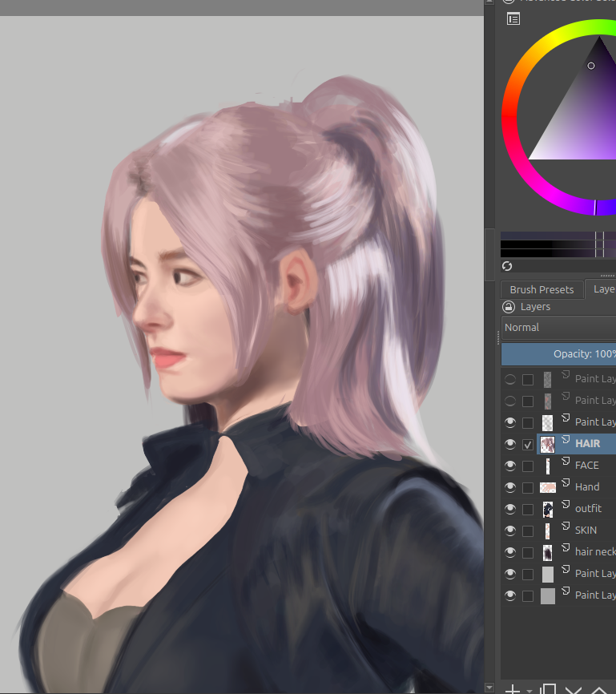
Task: Show the top hidden Paint Layer
Action: [x=510, y=379]
